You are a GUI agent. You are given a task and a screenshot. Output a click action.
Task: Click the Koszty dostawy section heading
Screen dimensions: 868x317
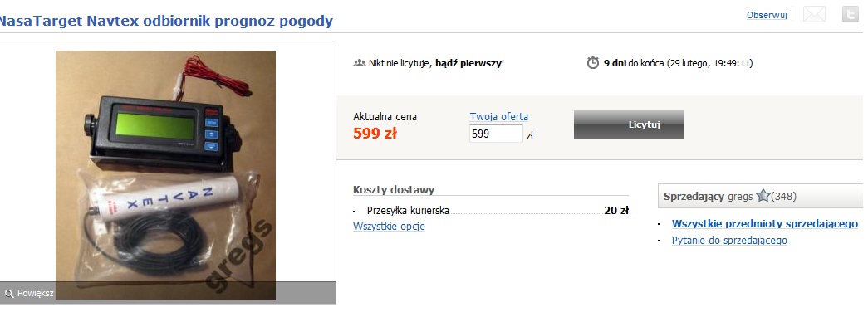click(394, 190)
